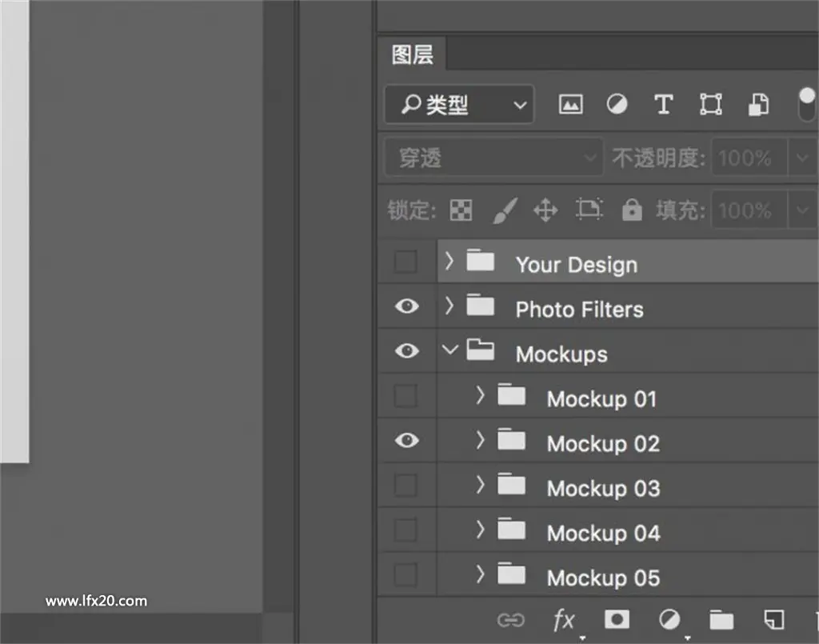
Task: Collapse the Mockups group
Action: [449, 350]
